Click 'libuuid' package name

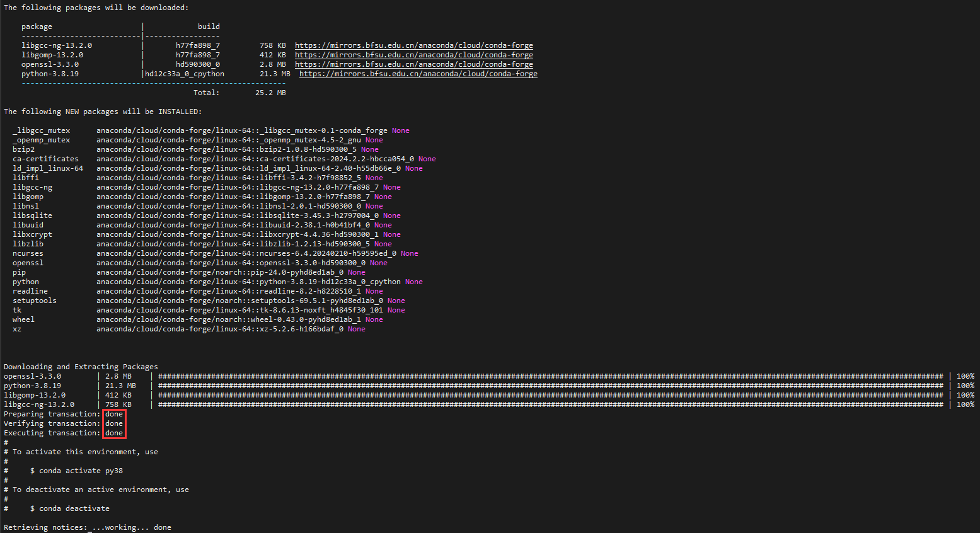coord(28,225)
